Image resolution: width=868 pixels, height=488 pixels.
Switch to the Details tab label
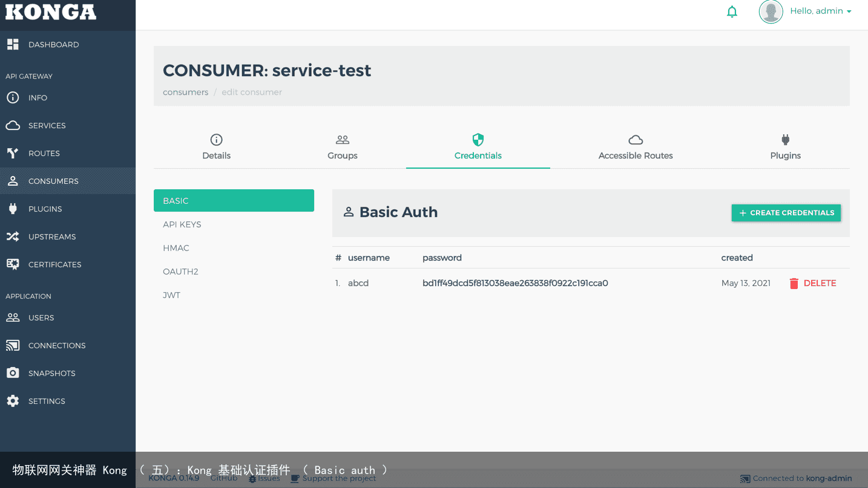(216, 155)
